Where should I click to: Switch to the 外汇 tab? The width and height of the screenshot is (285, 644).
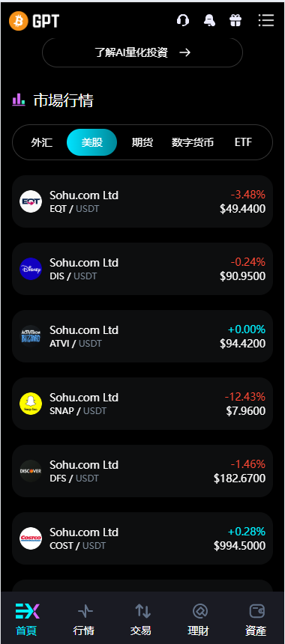point(41,142)
